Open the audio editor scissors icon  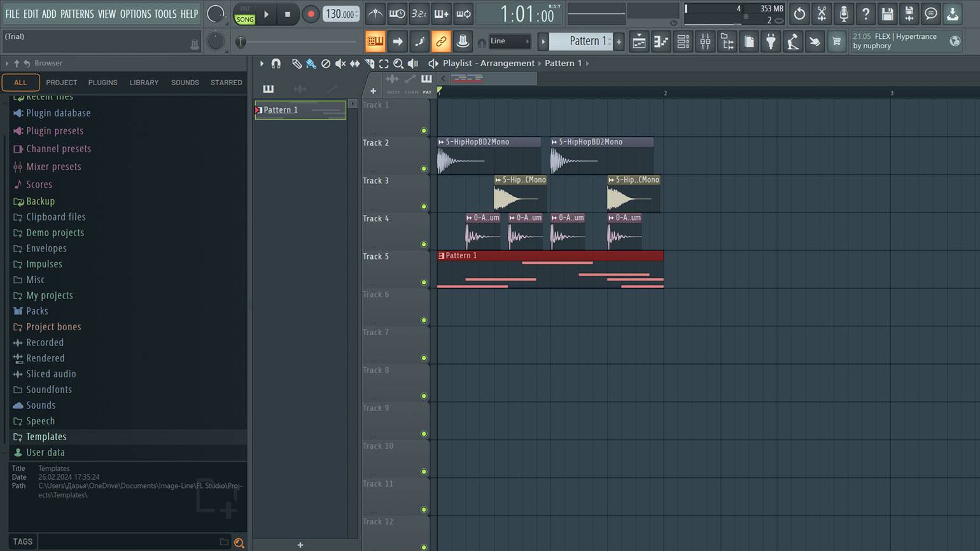822,13
